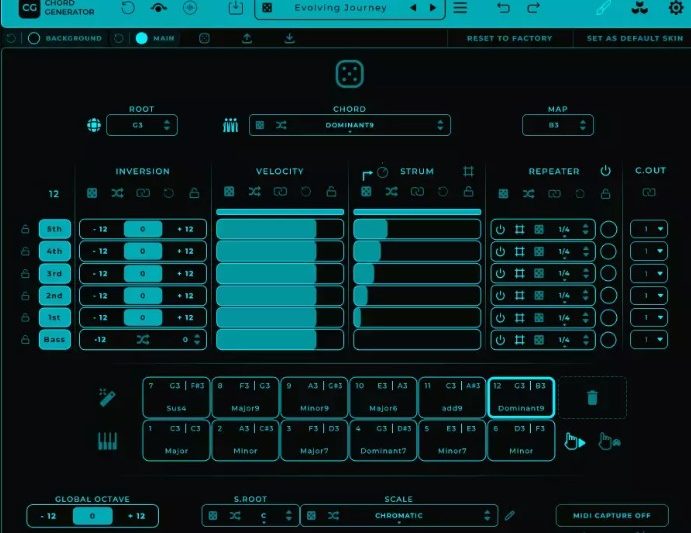Screen dimensions: 691x533
Task: Click the Velocity shuffle icon
Action: 254,191
